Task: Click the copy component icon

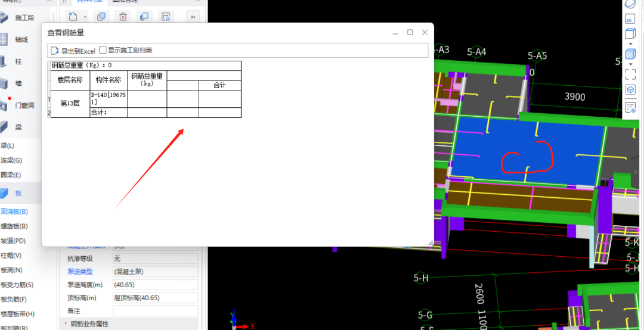Action: [101, 17]
